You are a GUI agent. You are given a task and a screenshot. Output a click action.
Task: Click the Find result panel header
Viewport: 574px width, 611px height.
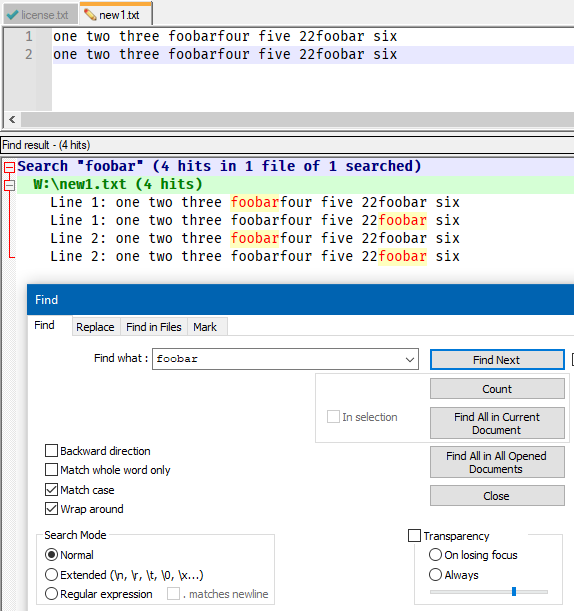click(287, 145)
